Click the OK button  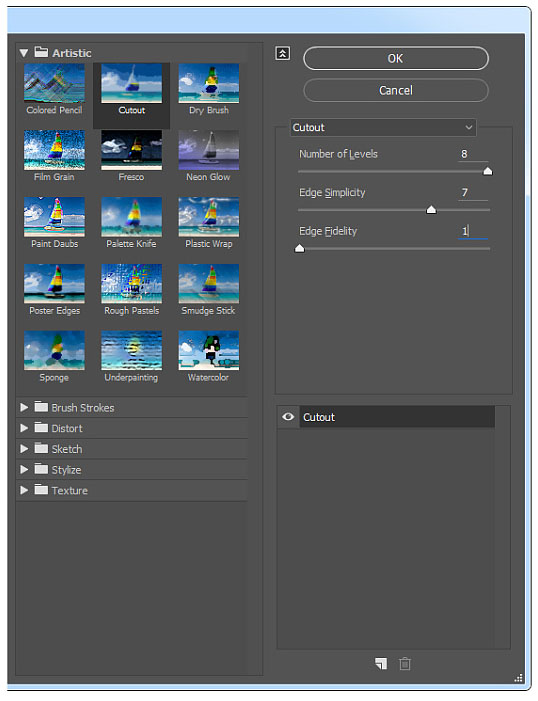[396, 58]
